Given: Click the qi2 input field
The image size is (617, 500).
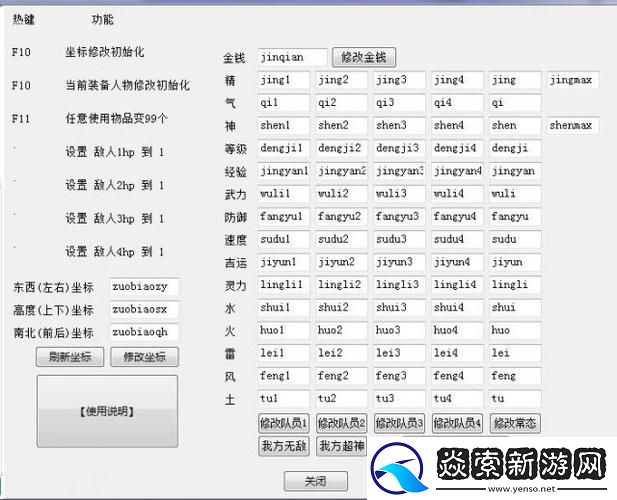Looking at the screenshot, I should (341, 103).
